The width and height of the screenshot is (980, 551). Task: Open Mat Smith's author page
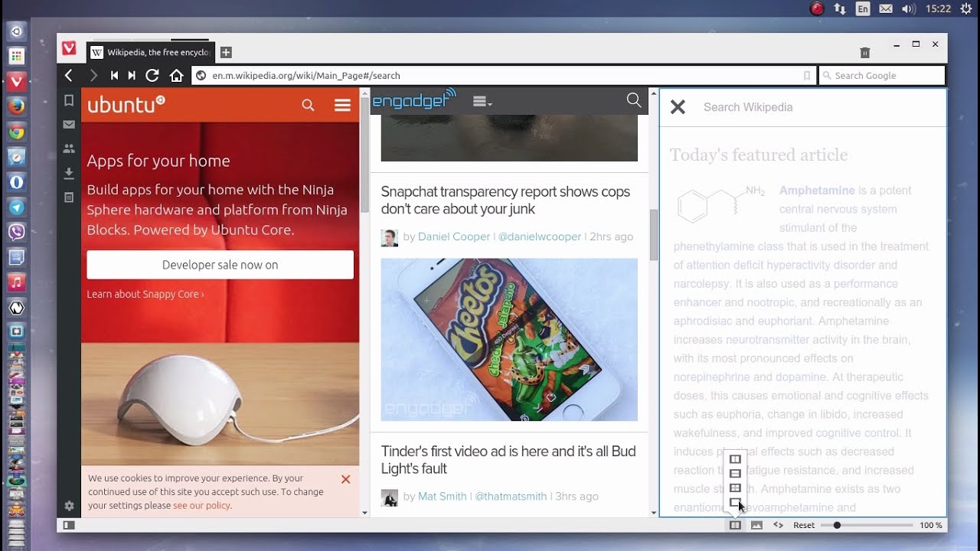point(443,497)
